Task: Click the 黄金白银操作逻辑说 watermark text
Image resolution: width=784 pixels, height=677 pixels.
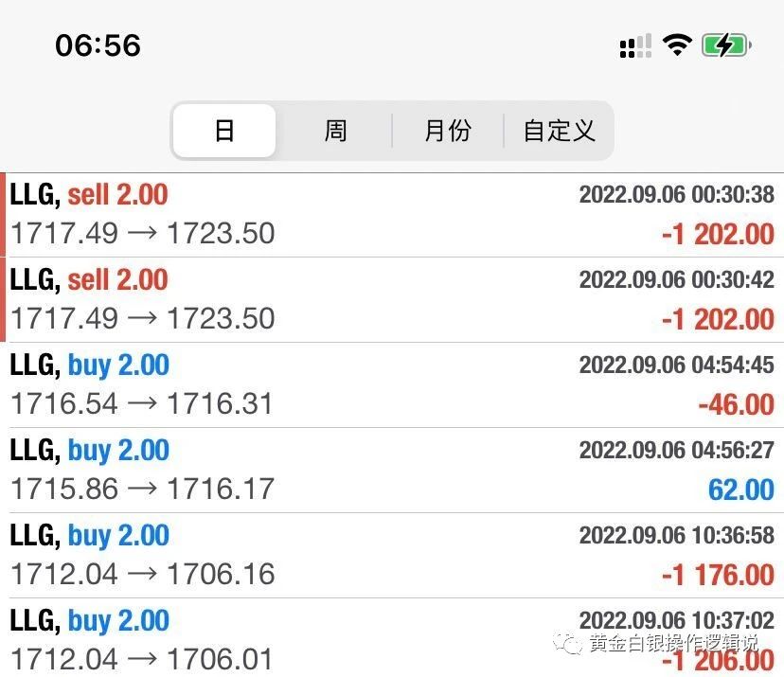Action: point(673,643)
